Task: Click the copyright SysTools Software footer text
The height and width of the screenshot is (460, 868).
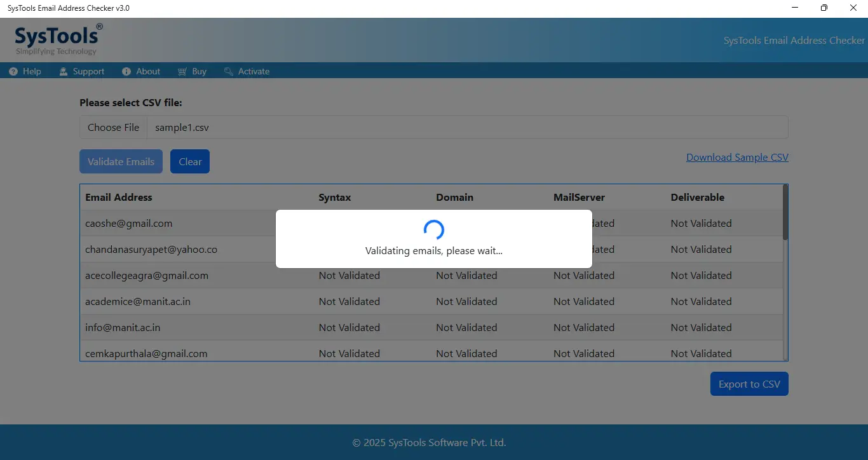Action: (x=430, y=443)
